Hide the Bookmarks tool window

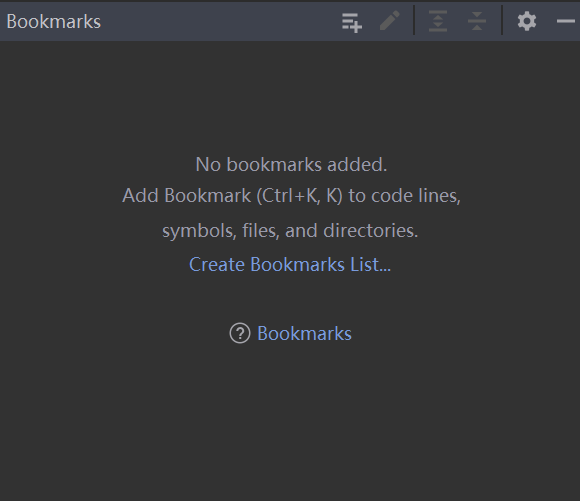point(566,21)
